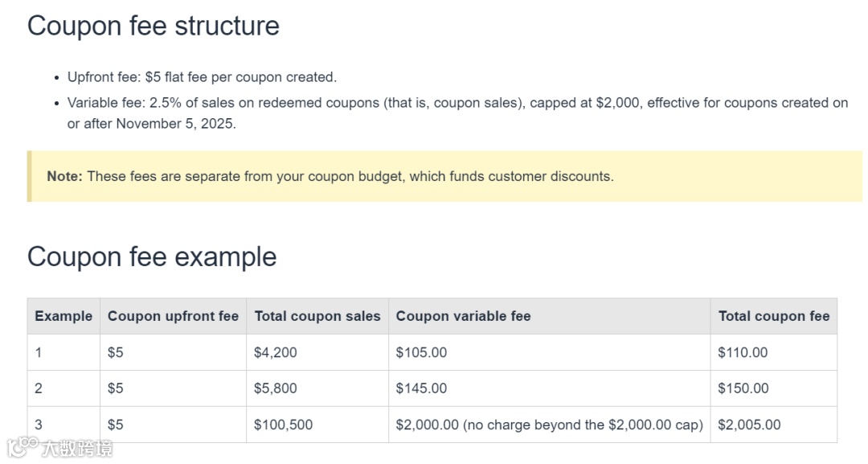The width and height of the screenshot is (868, 464).
Task: Select the $110.00 total coupon fee cell
Action: click(x=743, y=352)
